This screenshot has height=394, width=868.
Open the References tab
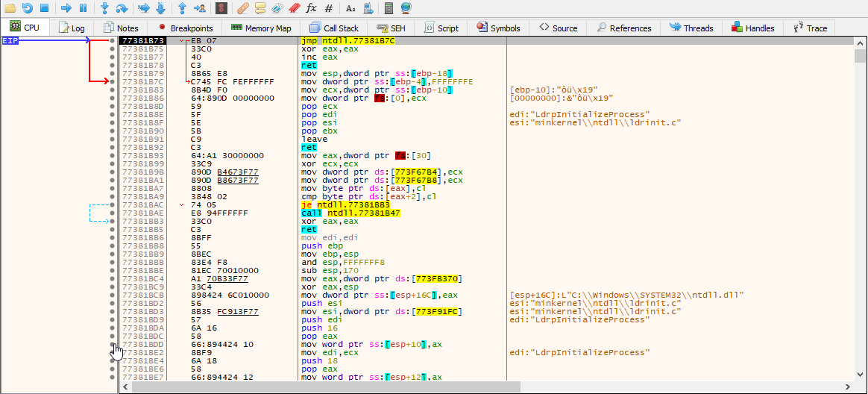[x=624, y=28]
